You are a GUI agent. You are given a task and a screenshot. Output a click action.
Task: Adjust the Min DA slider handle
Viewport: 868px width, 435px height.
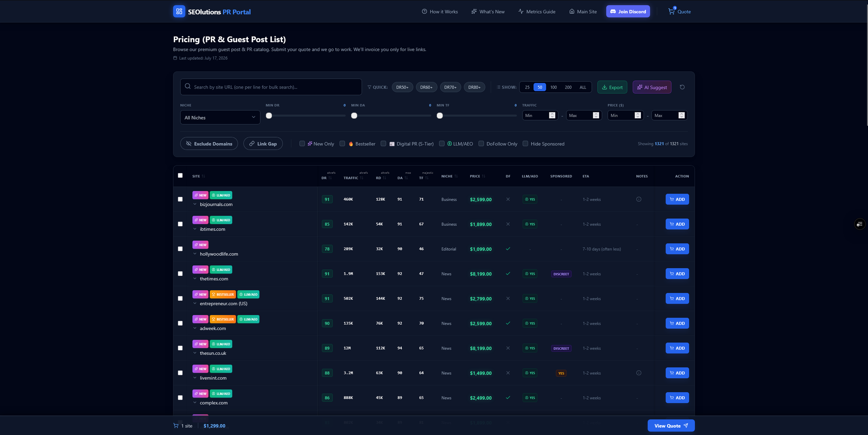point(354,116)
